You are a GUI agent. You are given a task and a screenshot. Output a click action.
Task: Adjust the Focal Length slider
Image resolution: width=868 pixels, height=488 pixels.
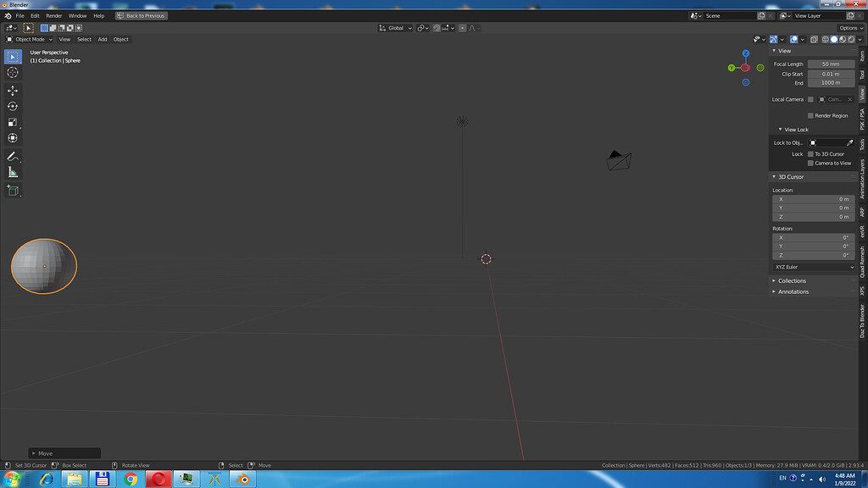point(829,64)
